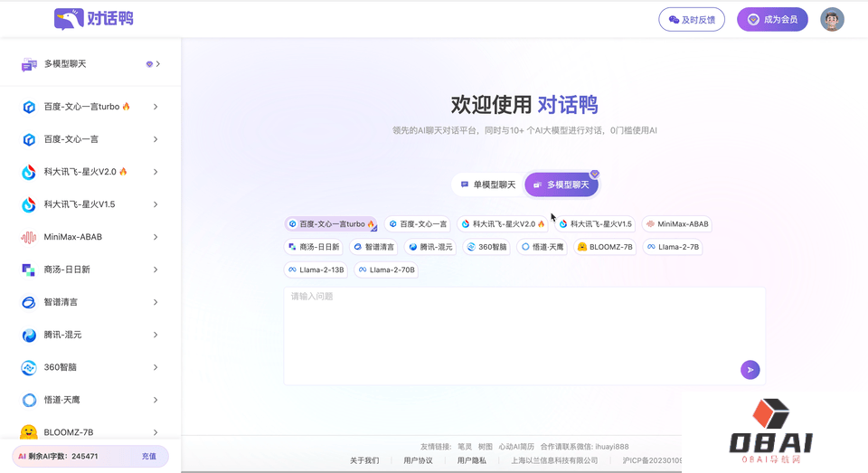Click the 百度-文心一言turbo sidebar icon

(29, 107)
